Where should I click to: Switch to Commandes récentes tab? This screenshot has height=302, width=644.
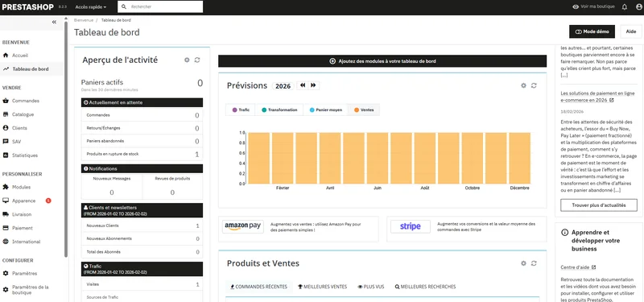click(x=258, y=287)
